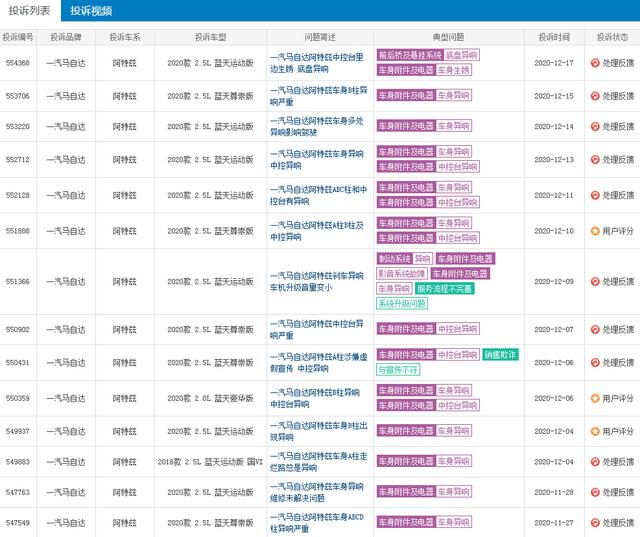The height and width of the screenshot is (537, 640).
Task: Click status icon for complaint 549883
Action: 595,462
